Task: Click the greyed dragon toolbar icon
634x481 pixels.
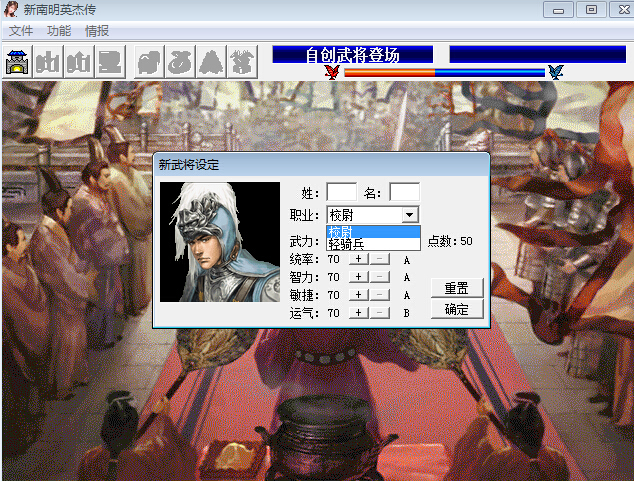Action: [242, 62]
